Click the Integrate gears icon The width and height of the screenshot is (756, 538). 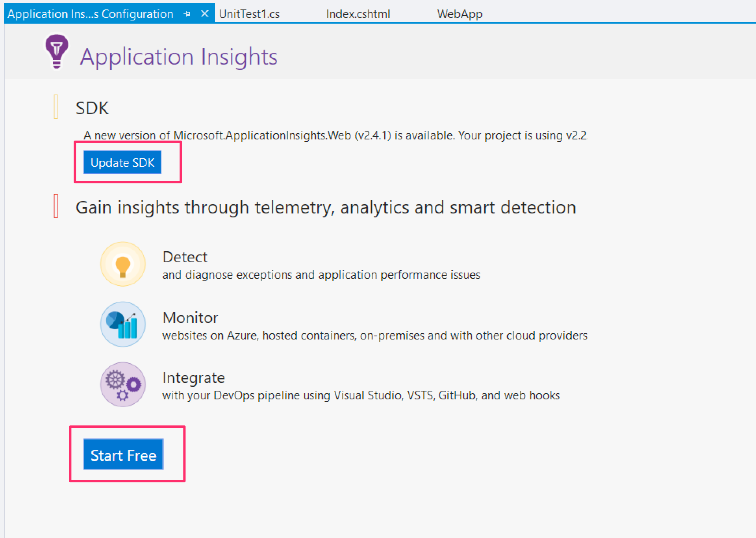point(122,384)
